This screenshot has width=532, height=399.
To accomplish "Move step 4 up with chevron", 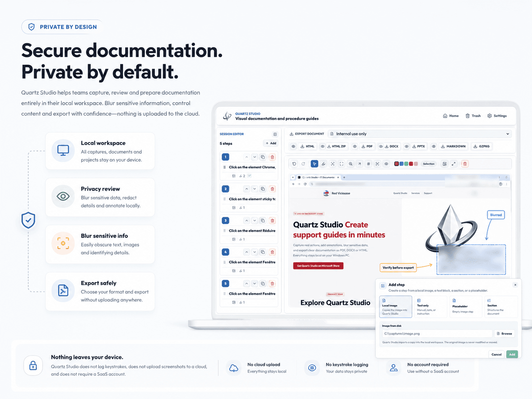I will pyautogui.click(x=247, y=252).
